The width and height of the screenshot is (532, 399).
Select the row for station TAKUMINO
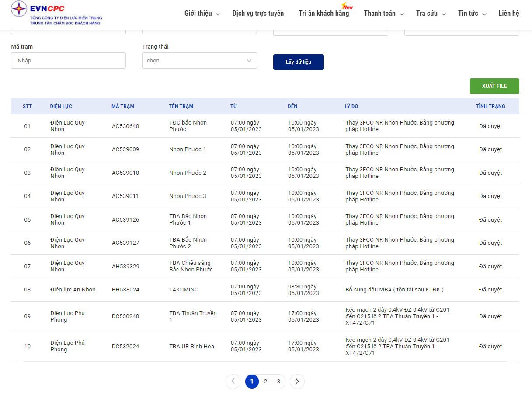[x=184, y=290]
